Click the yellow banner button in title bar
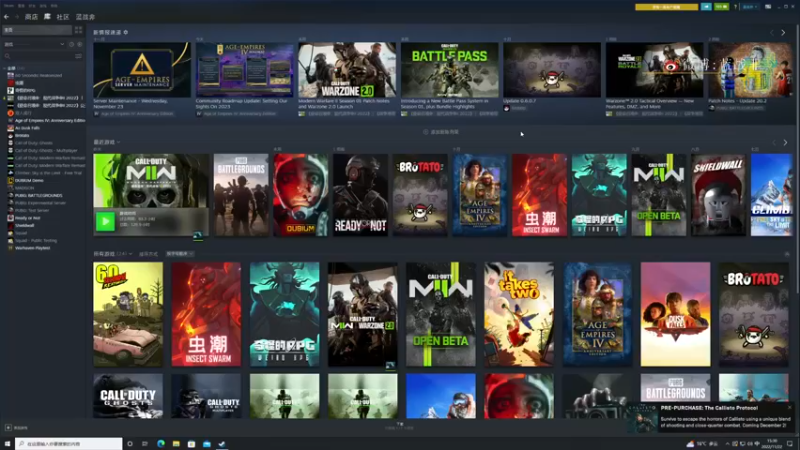This screenshot has height=450, width=800. tap(666, 7)
